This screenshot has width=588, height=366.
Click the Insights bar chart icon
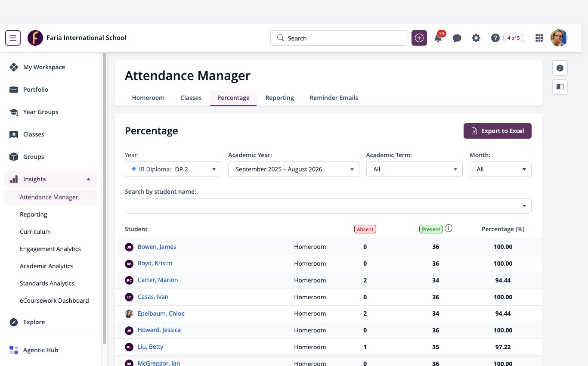[x=14, y=179]
